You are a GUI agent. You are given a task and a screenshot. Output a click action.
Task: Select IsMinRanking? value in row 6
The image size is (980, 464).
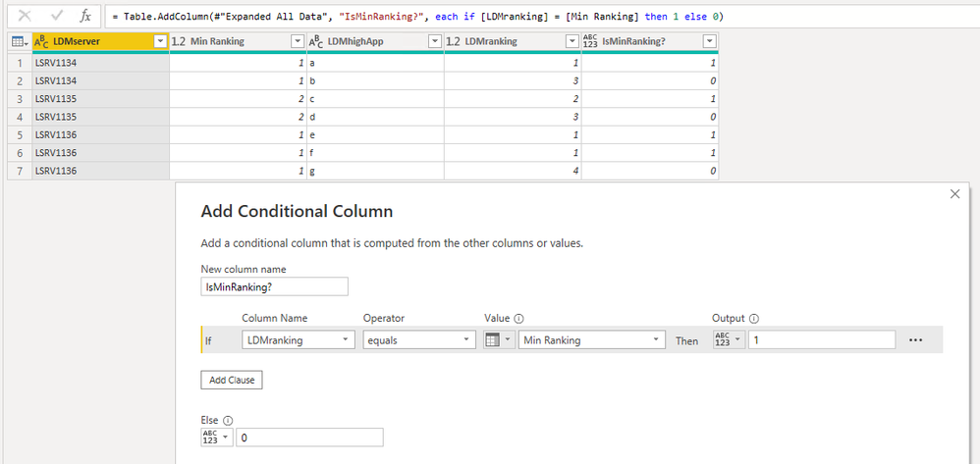[650, 152]
